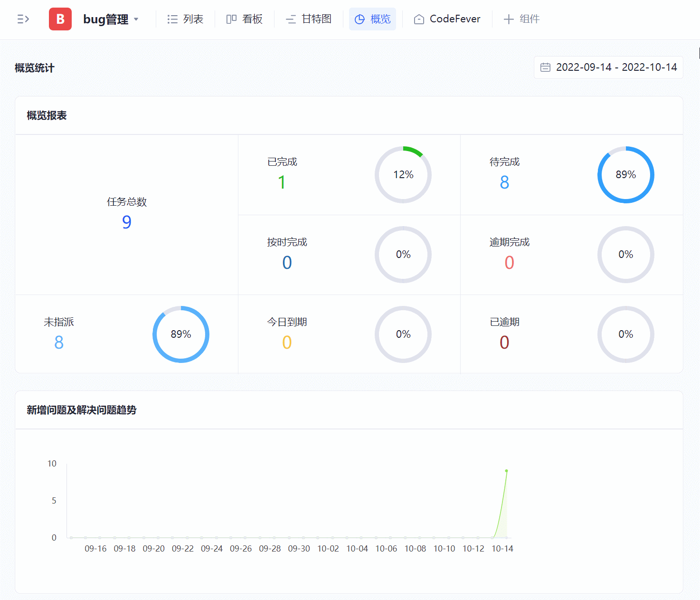This screenshot has width=700, height=600.
Task: Click the 89% 待完成 progress ring
Action: [625, 175]
